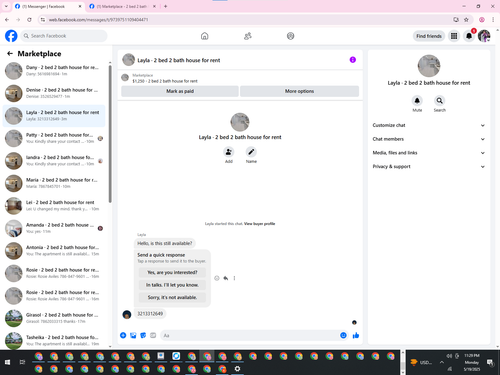Open Windows notification center icon
The height and width of the screenshot is (375, 500).
click(x=490, y=362)
